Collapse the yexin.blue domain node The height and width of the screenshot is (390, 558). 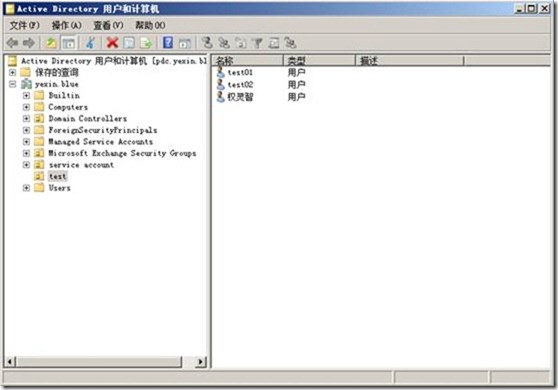[x=12, y=84]
